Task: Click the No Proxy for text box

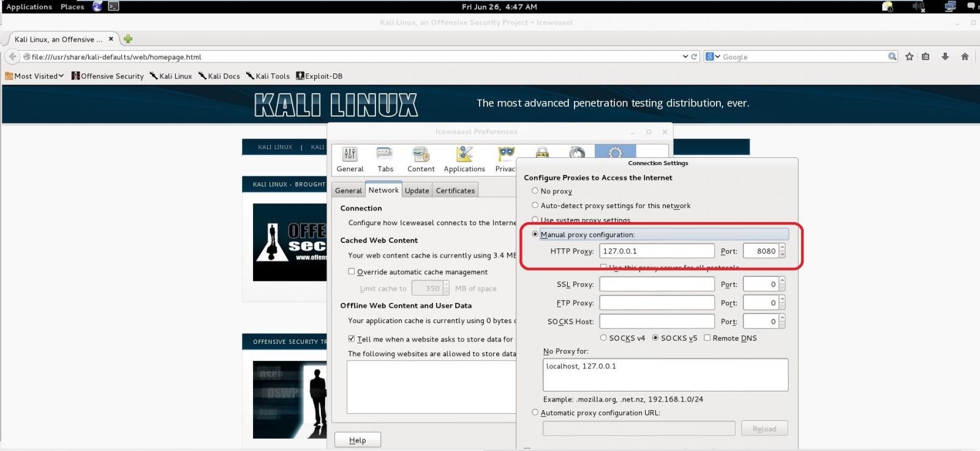Action: pyautogui.click(x=665, y=375)
